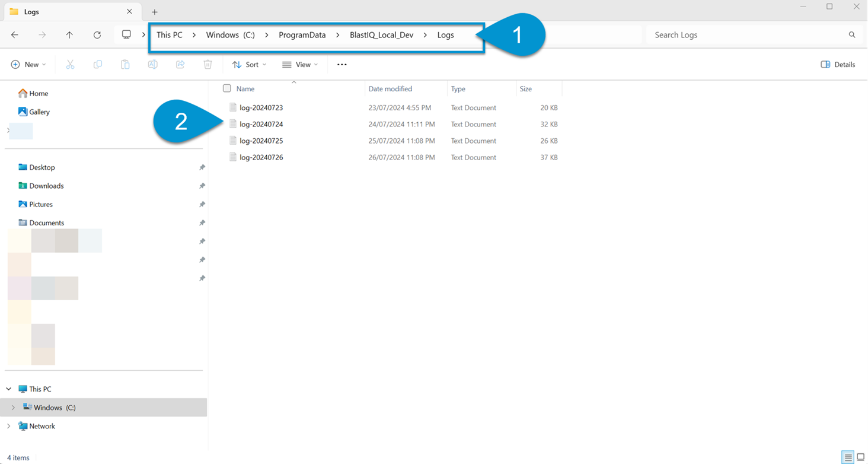
Task: Click the pin icon next to Pictures
Action: coord(202,204)
